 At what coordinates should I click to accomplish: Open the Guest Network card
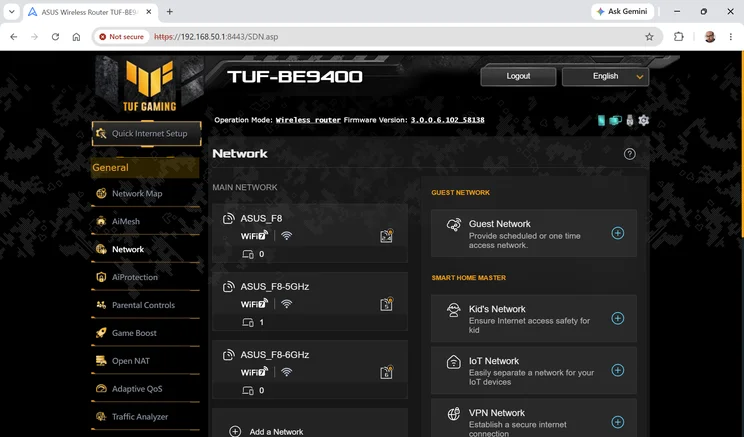534,233
